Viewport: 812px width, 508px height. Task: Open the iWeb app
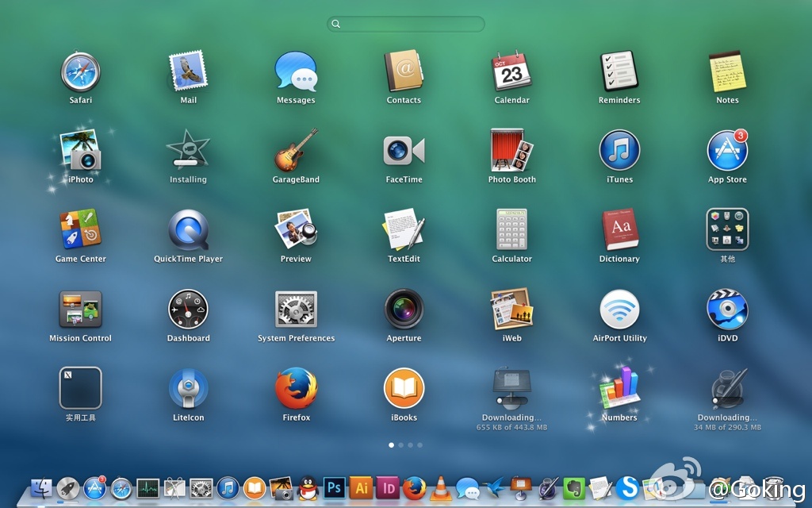[511, 309]
